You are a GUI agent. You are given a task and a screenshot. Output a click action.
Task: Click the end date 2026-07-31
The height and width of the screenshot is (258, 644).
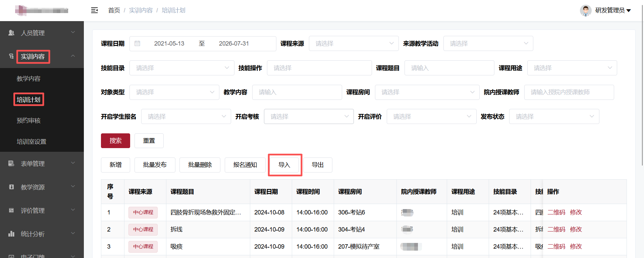(234, 44)
